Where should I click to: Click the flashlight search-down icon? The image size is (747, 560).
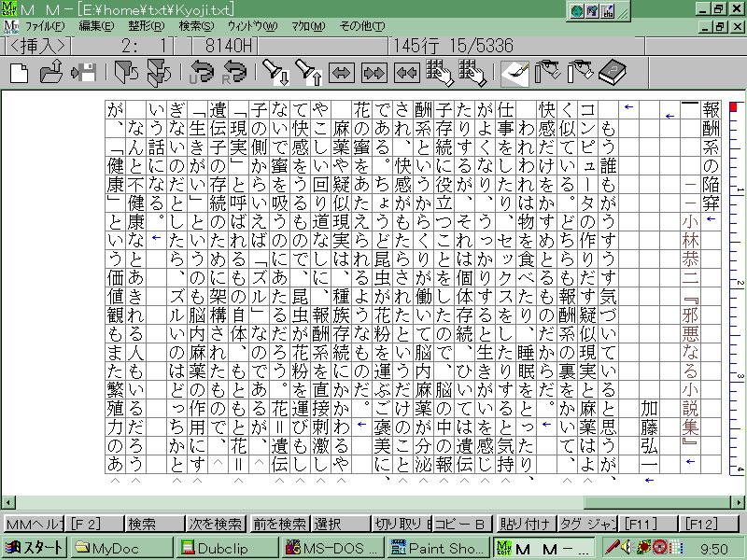pos(276,73)
